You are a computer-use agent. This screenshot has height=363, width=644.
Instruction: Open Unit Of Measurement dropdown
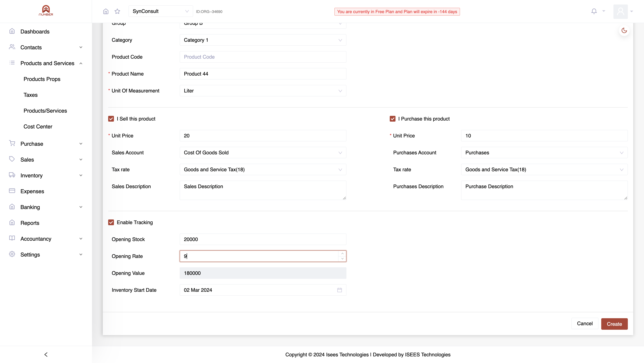tap(263, 91)
